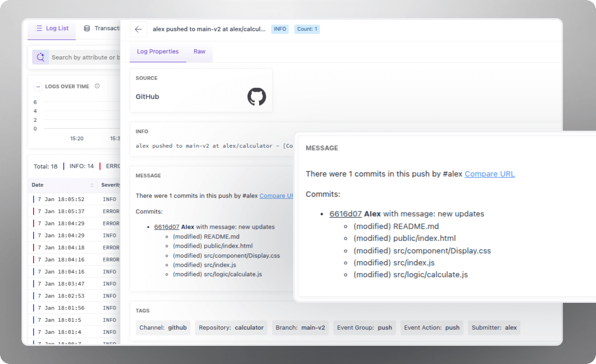
Task: Sort by Date column arrows
Action: (x=92, y=185)
